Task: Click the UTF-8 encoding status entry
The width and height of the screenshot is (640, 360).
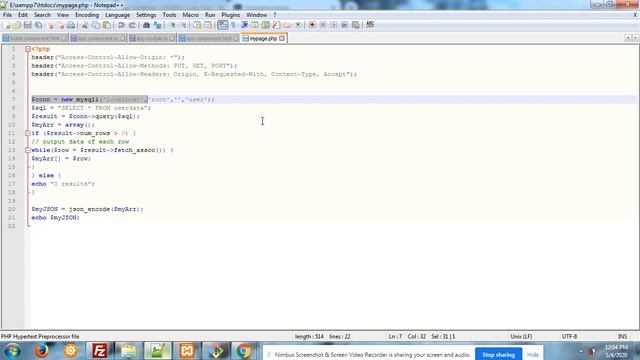Action: click(x=569, y=337)
